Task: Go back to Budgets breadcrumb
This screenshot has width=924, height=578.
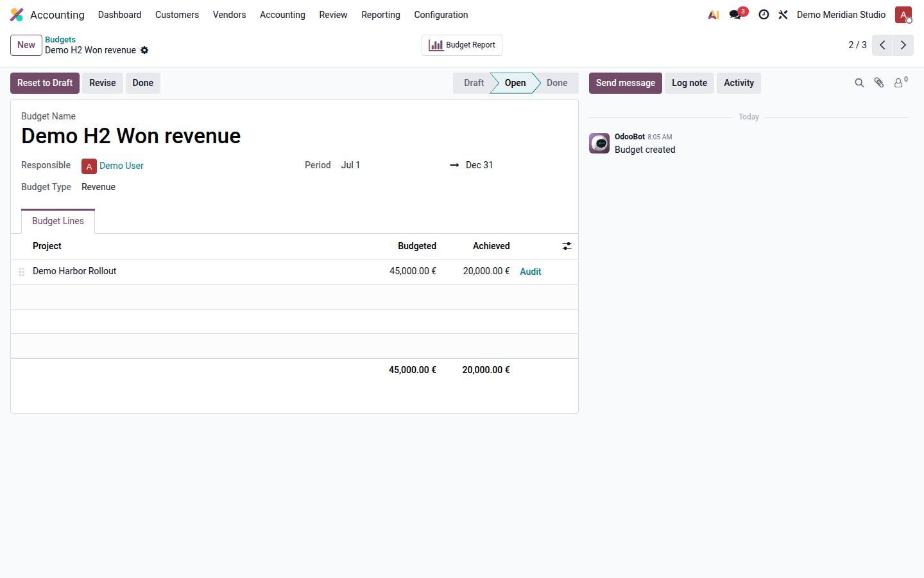Action: [x=60, y=40]
